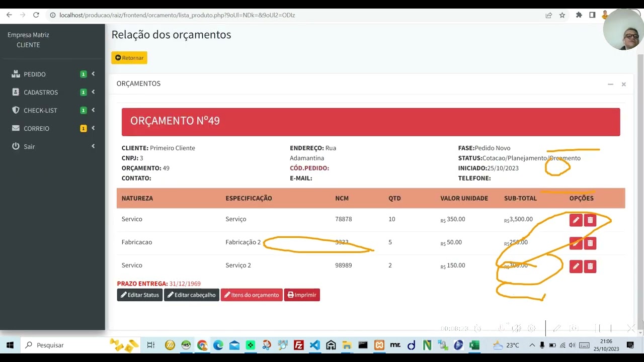Open File Explorer from the taskbar
The image size is (644, 362).
(347, 345)
